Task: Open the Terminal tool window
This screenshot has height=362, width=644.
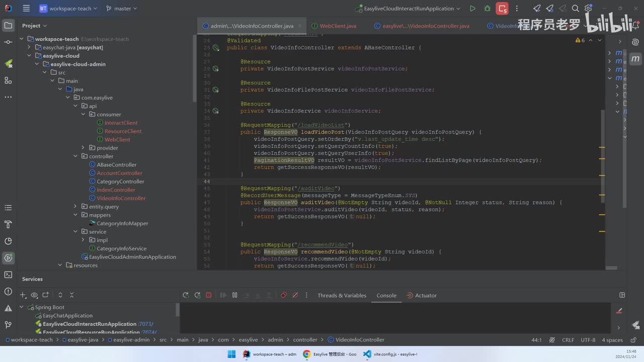Action: pos(8,275)
